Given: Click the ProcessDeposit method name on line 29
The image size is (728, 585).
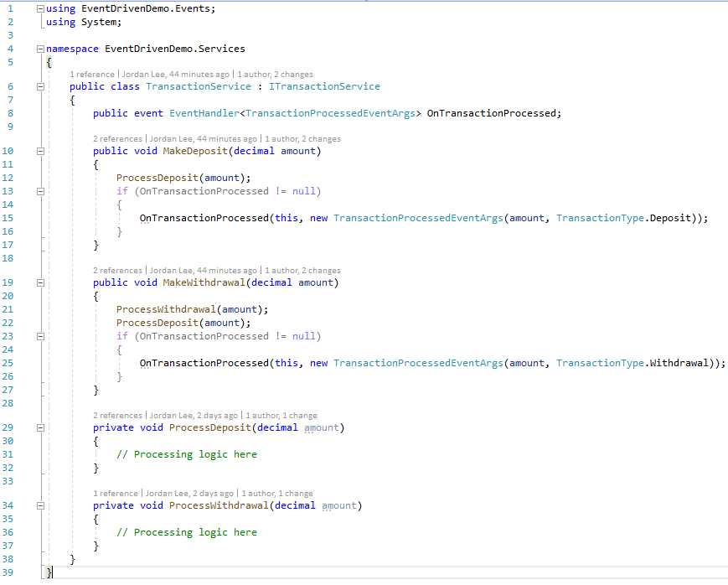Looking at the screenshot, I should pos(210,427).
